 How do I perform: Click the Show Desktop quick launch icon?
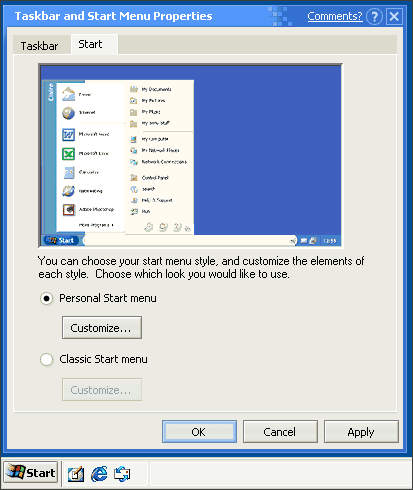(76, 474)
